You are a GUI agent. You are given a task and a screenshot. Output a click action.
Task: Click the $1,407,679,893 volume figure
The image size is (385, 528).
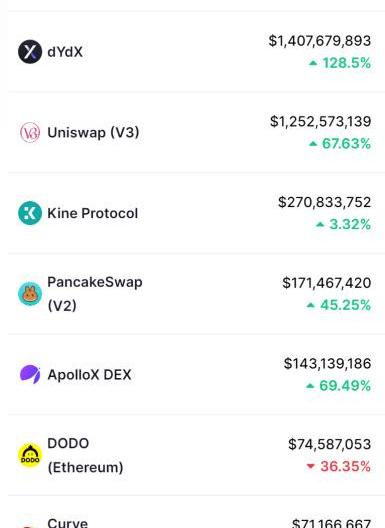coord(320,41)
